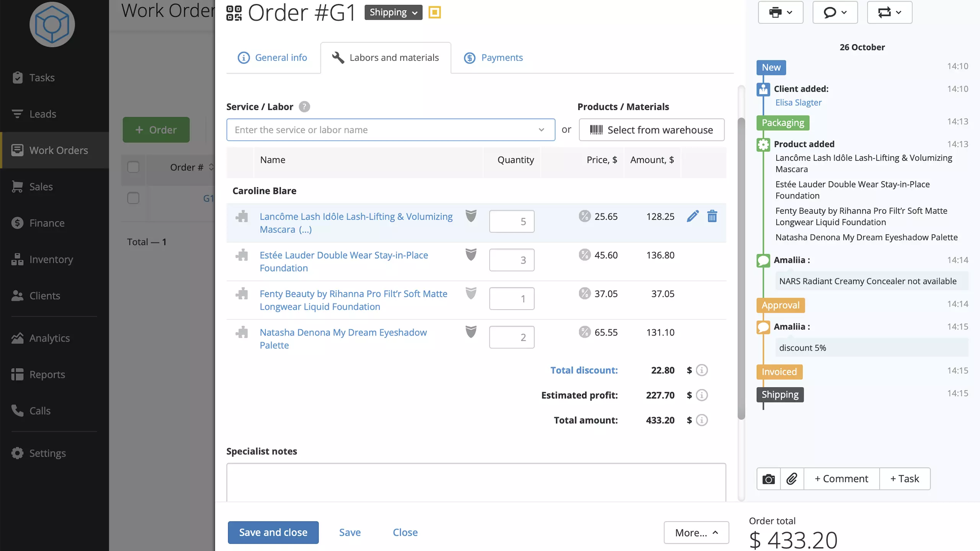Open Leads in the sidebar
Screen dimensions: 980x551
pyautogui.click(x=54, y=114)
